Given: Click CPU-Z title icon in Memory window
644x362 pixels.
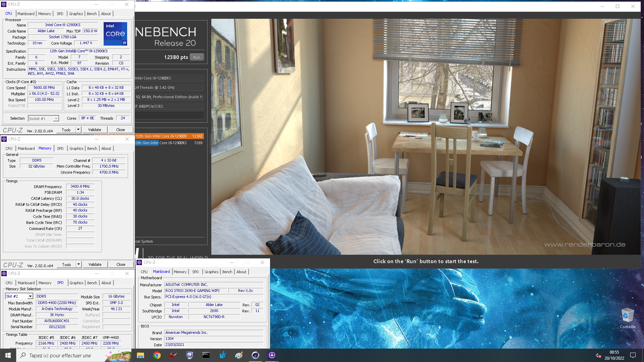Looking at the screenshot, I should pos(4,139).
